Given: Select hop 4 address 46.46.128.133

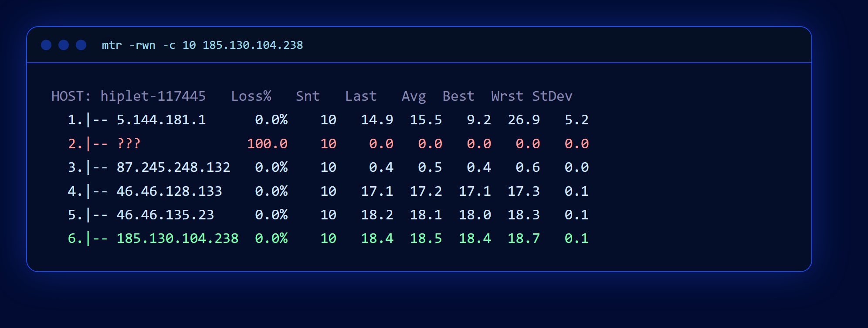Looking at the screenshot, I should (x=170, y=191).
